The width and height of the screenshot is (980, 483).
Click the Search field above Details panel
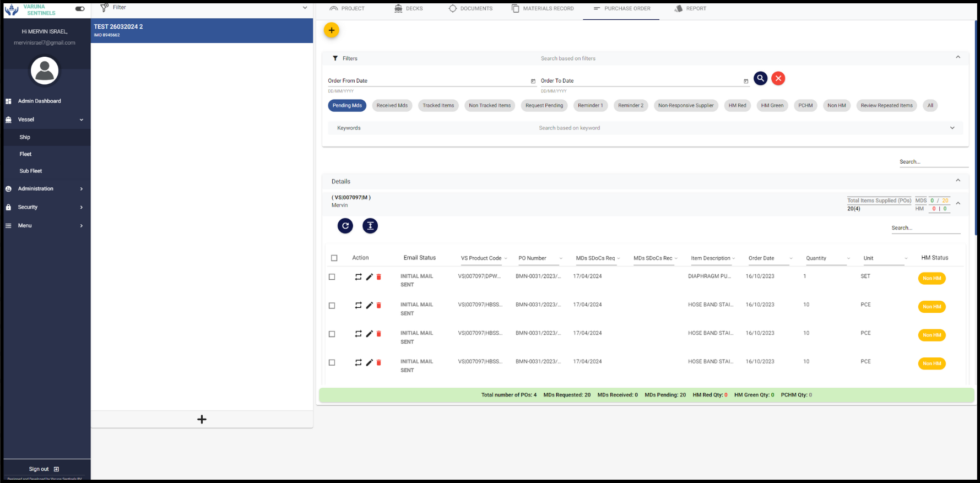pos(934,162)
